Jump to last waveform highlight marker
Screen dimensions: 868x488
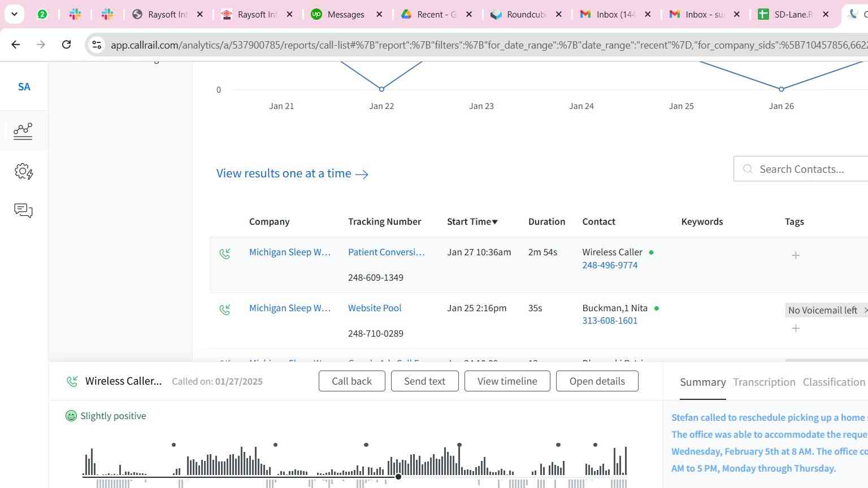tap(595, 445)
